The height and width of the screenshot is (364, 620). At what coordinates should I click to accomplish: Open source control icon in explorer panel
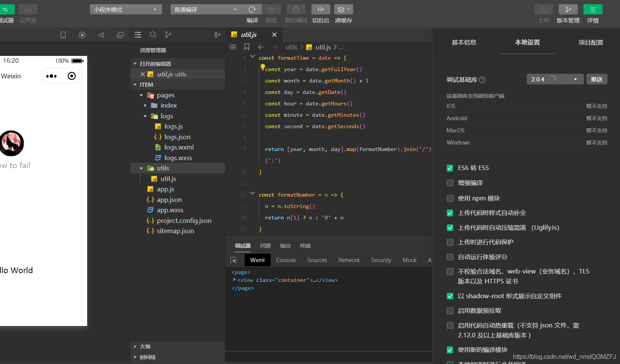pos(168,35)
